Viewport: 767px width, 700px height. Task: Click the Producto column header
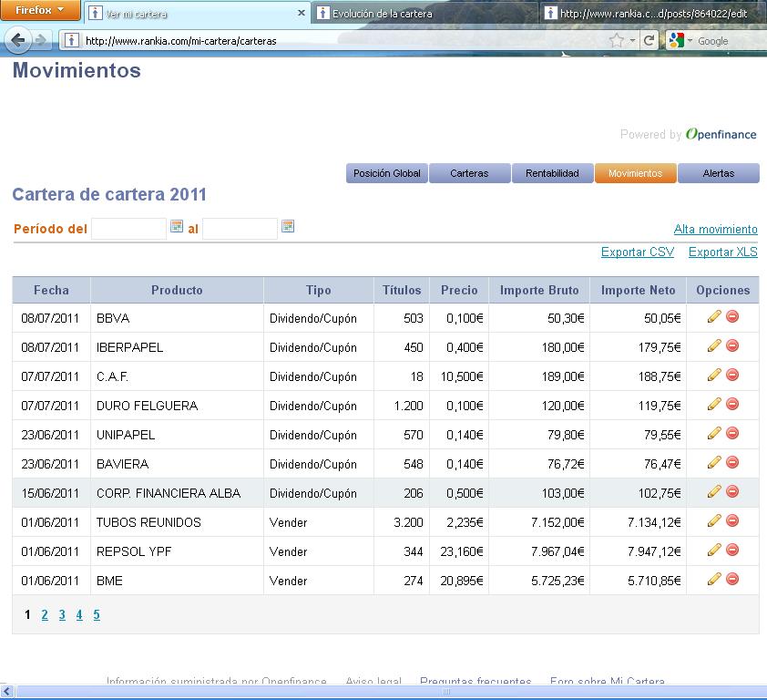177,290
